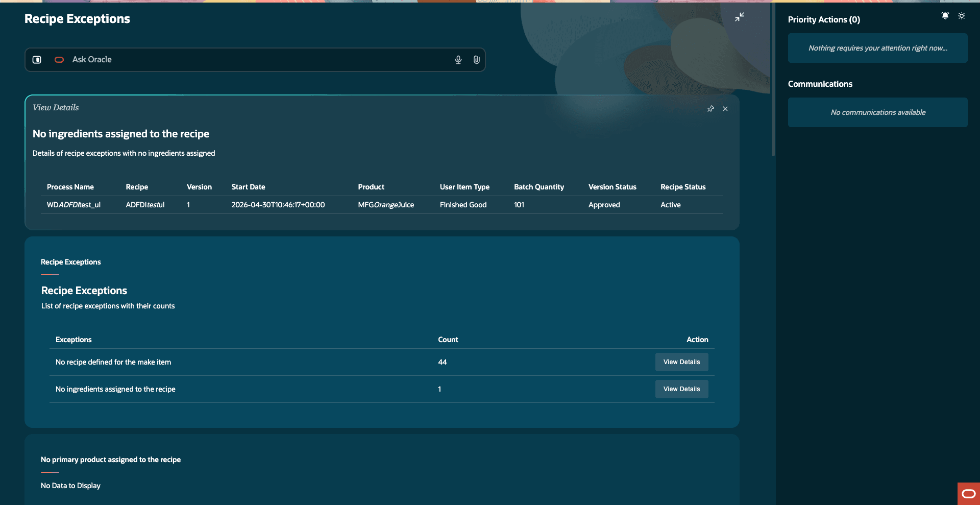Select No recipe defined for the make item
Screen dimensions: 980x505
(113, 362)
